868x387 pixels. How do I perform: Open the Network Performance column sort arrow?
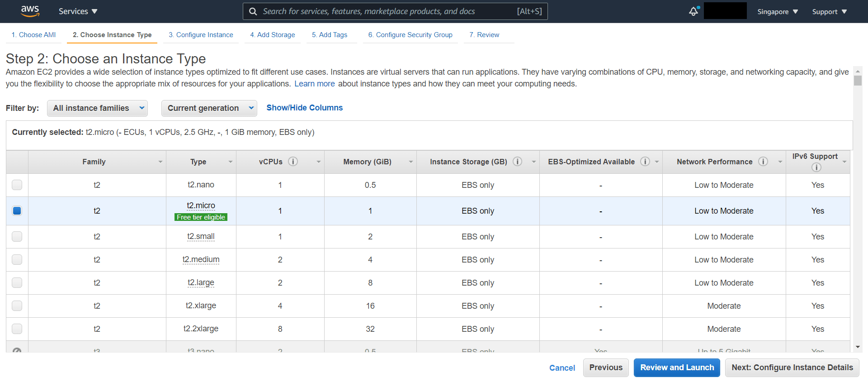(x=780, y=162)
